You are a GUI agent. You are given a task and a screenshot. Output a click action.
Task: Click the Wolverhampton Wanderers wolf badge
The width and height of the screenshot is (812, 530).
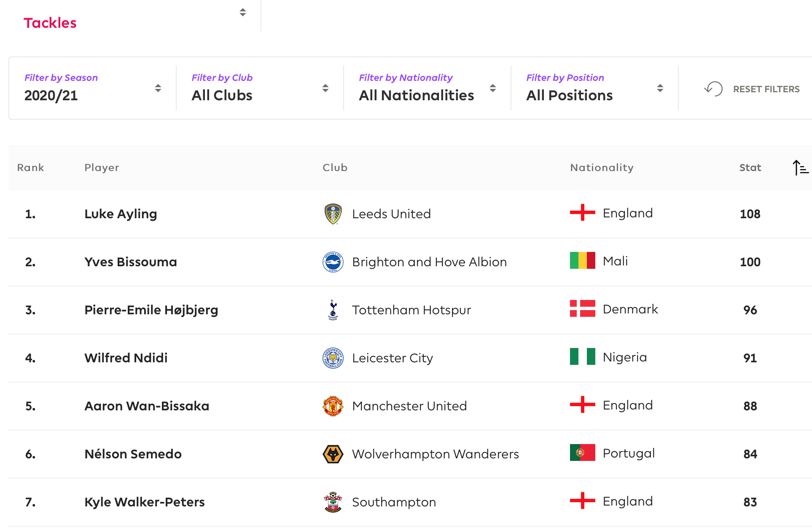333,454
